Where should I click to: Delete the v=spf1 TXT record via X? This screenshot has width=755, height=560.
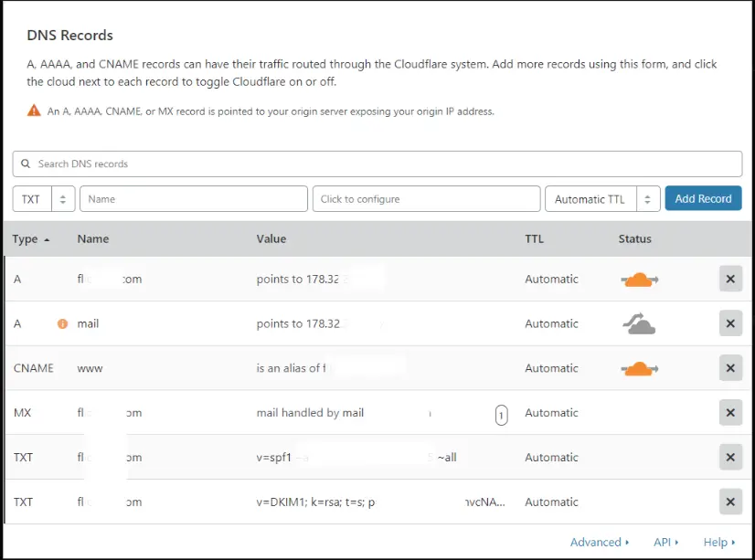pos(730,457)
